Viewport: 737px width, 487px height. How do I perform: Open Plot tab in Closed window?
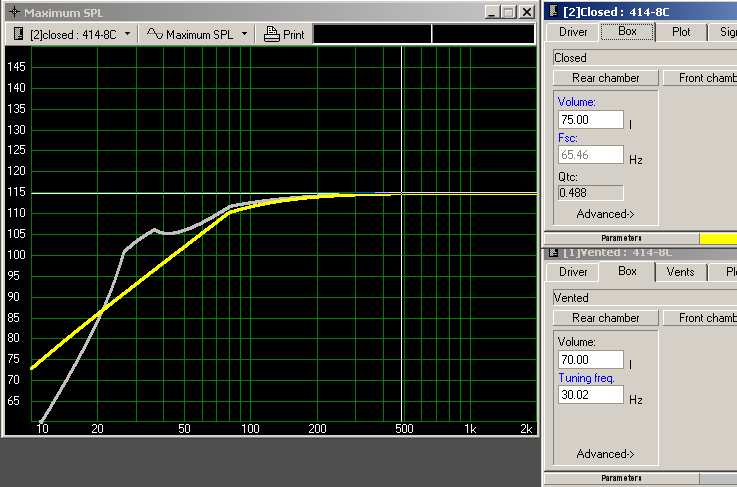[x=681, y=32]
